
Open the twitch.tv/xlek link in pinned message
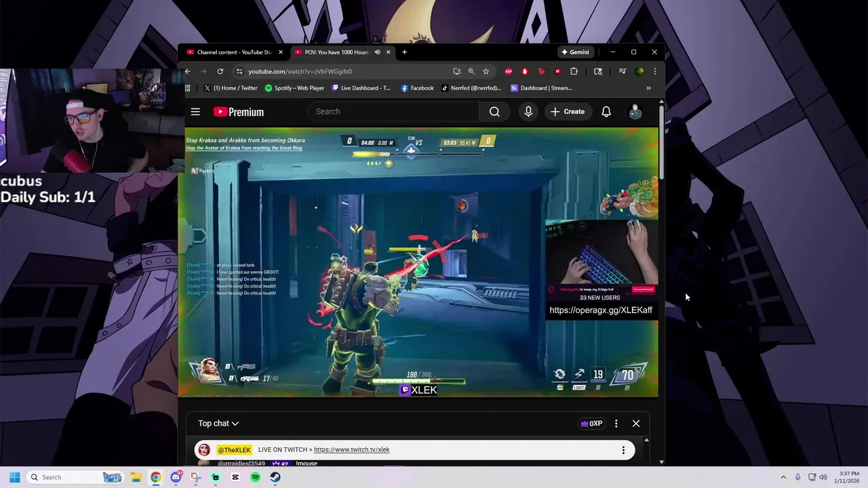click(351, 450)
